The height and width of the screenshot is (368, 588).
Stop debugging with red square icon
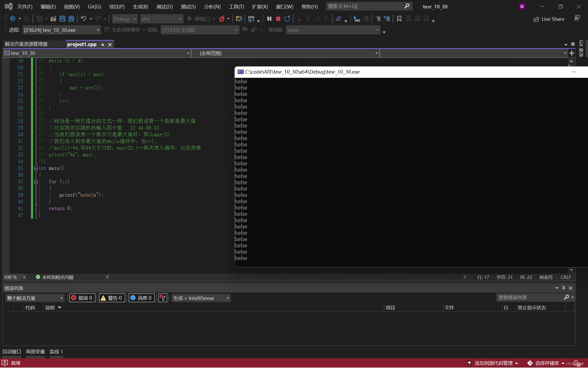click(x=278, y=19)
